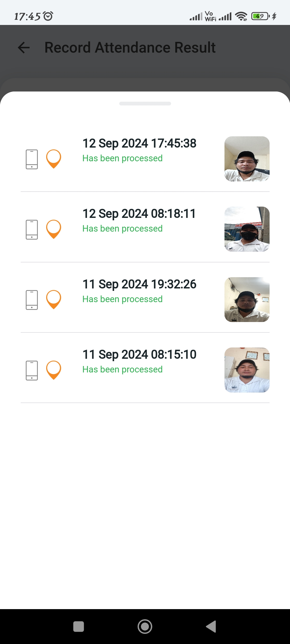Tap phone device icon for 08:15:10 record
The image size is (290, 644).
pyautogui.click(x=32, y=370)
